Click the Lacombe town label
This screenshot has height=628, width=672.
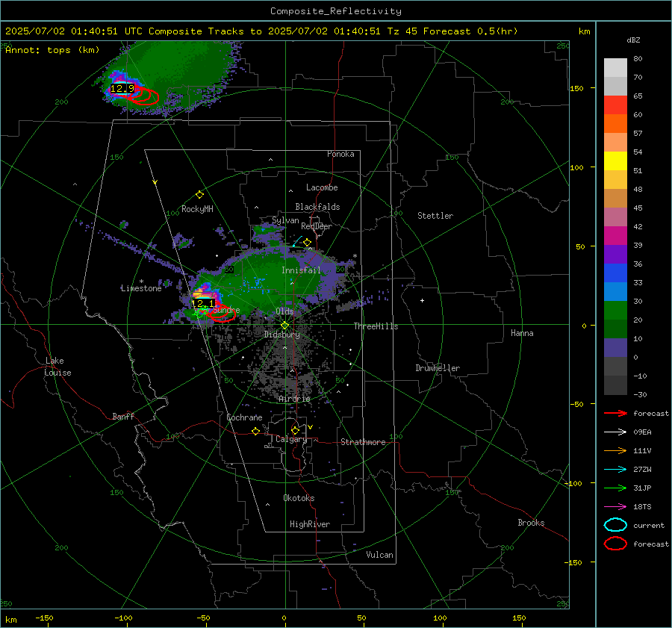322,187
